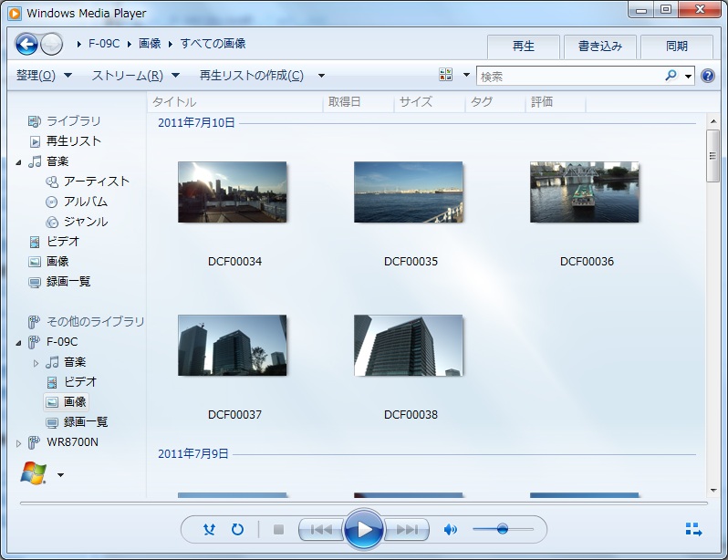Expand the WR8700N node
728x560 pixels.
coord(18,443)
